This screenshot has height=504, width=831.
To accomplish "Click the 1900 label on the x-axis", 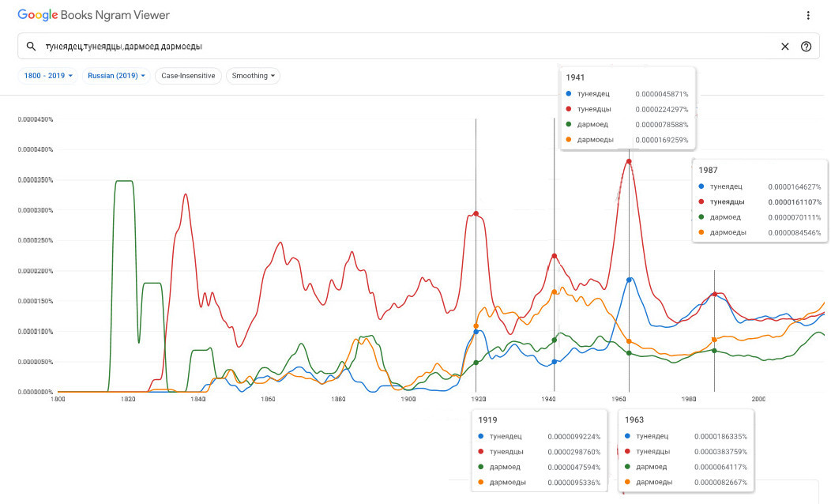I will (408, 400).
